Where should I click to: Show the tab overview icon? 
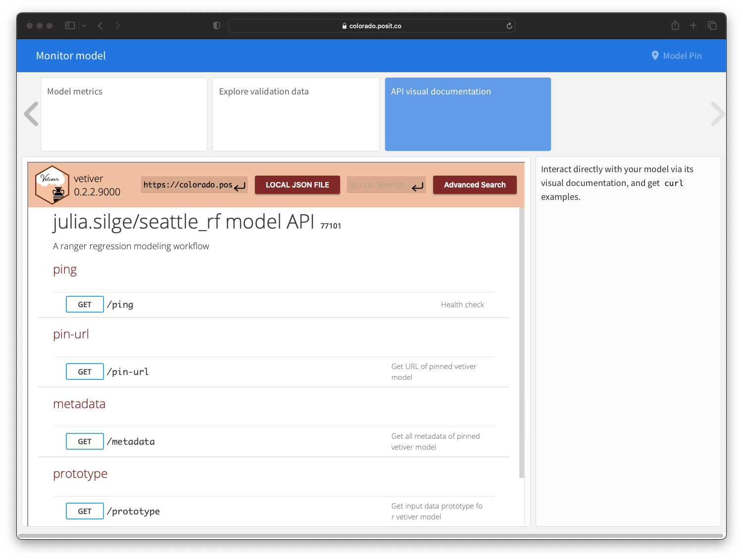coord(712,26)
